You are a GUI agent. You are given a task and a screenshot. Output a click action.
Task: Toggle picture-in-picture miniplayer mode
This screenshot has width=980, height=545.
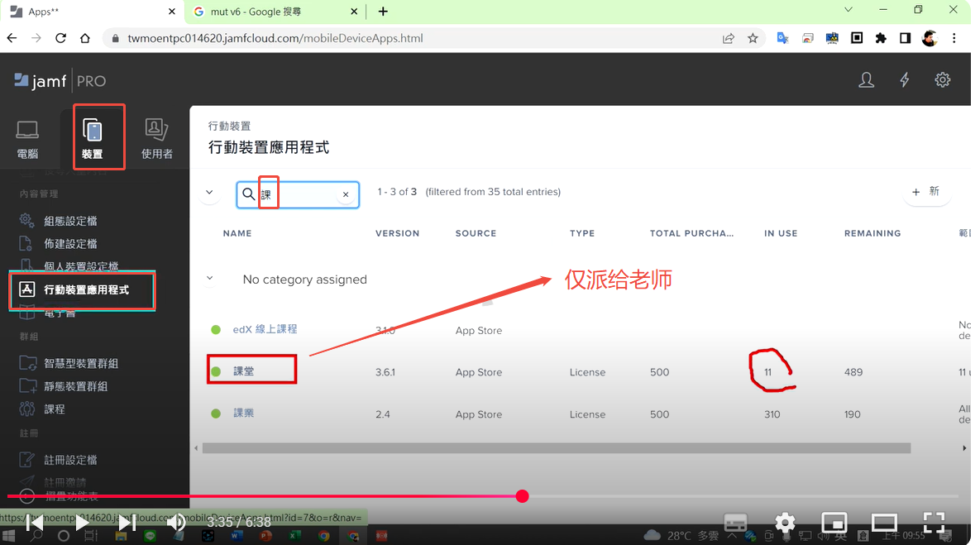(x=834, y=523)
